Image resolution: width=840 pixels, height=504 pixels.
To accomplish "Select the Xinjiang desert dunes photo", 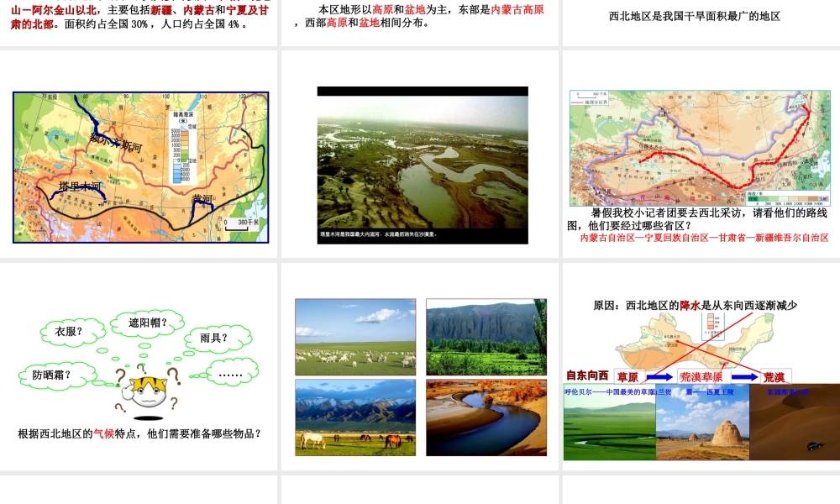I will click(x=795, y=422).
